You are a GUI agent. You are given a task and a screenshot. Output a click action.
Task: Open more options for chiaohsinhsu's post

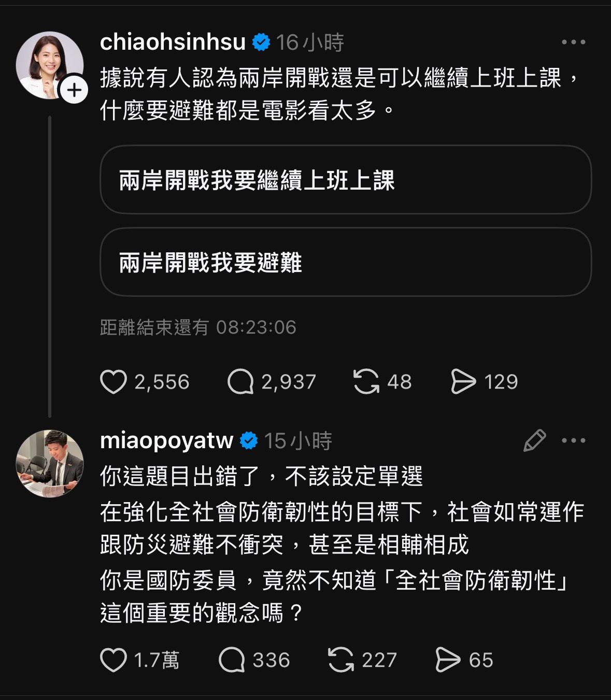[x=574, y=42]
